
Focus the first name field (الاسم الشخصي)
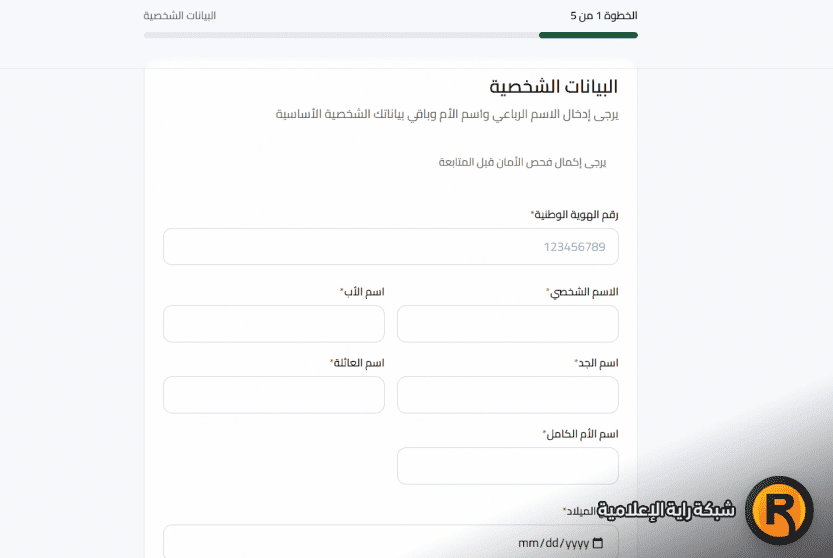coord(507,324)
